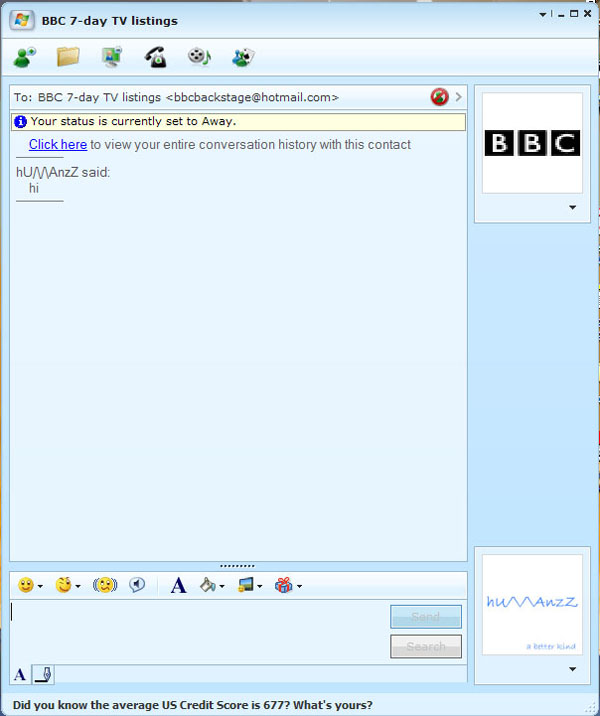Switch to text typing mode A tab
This screenshot has height=716, width=600.
pyautogui.click(x=20, y=674)
